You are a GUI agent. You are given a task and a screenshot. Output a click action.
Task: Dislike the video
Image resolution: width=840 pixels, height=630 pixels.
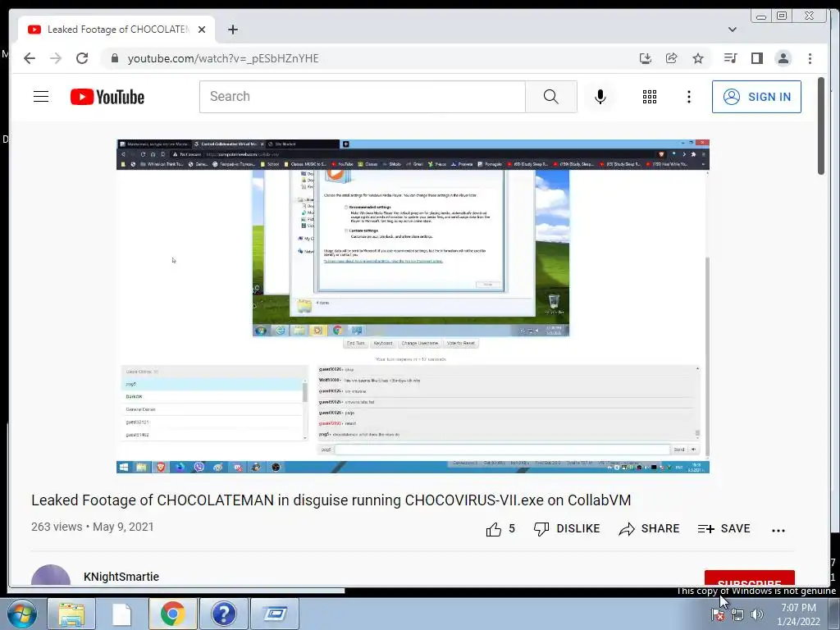coord(567,529)
